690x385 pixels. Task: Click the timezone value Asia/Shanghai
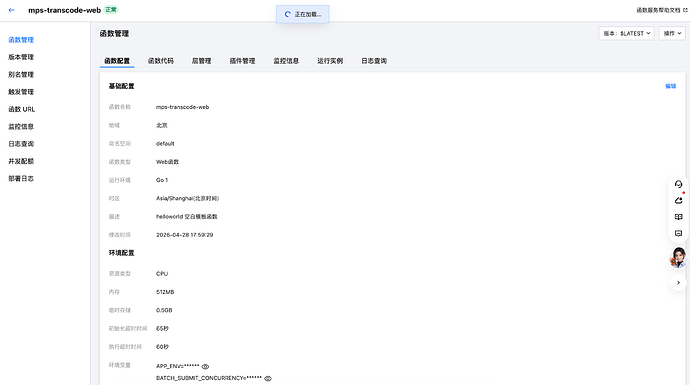click(187, 198)
